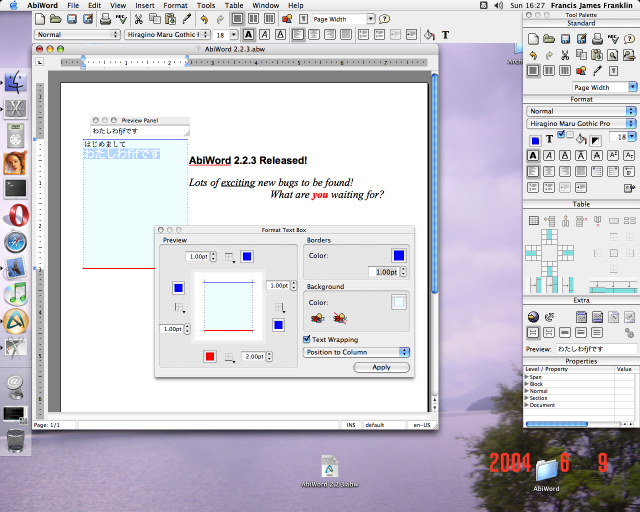Click the superscript icon in Tool Palette
This screenshot has height=512, width=640.
pos(613,156)
